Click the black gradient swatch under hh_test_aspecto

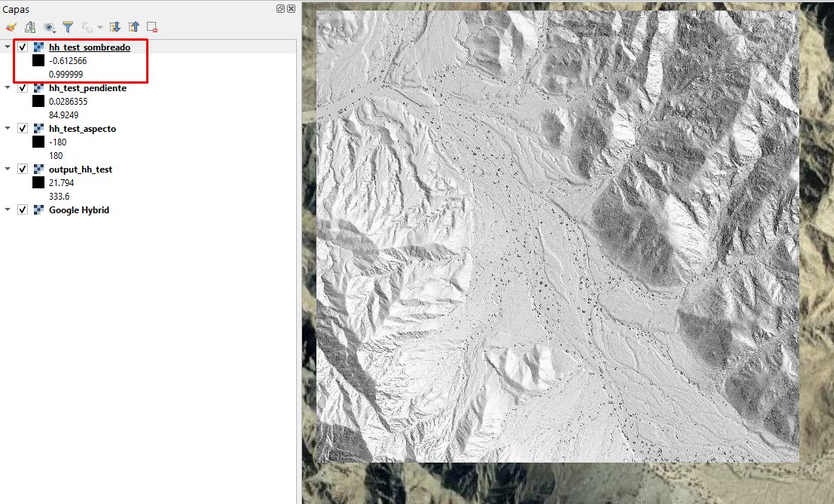(37, 142)
